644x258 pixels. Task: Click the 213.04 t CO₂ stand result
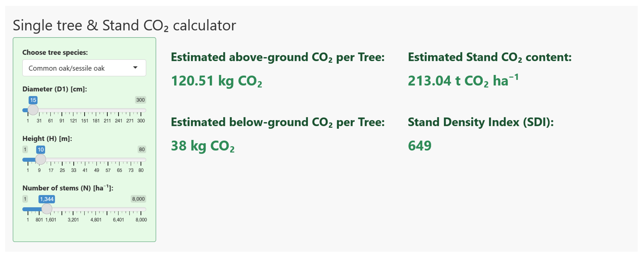tap(463, 81)
